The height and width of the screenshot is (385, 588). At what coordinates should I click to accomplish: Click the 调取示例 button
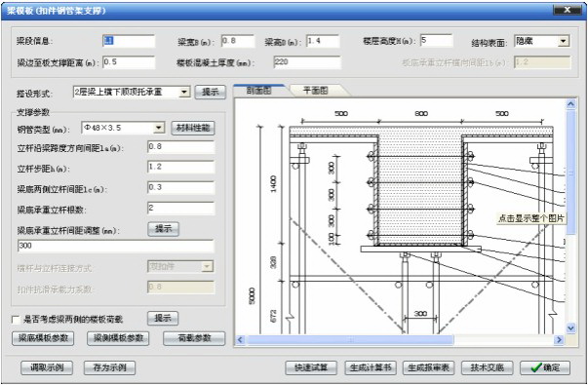pos(47,367)
